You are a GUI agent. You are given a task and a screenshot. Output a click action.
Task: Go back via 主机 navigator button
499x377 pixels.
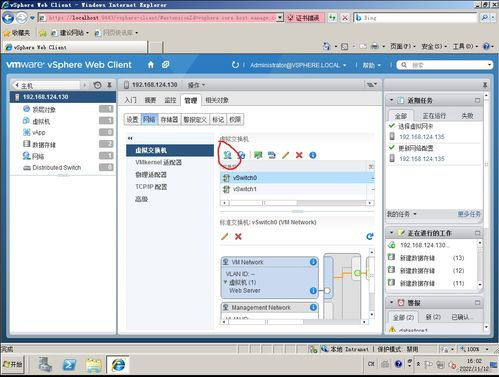[47, 85]
